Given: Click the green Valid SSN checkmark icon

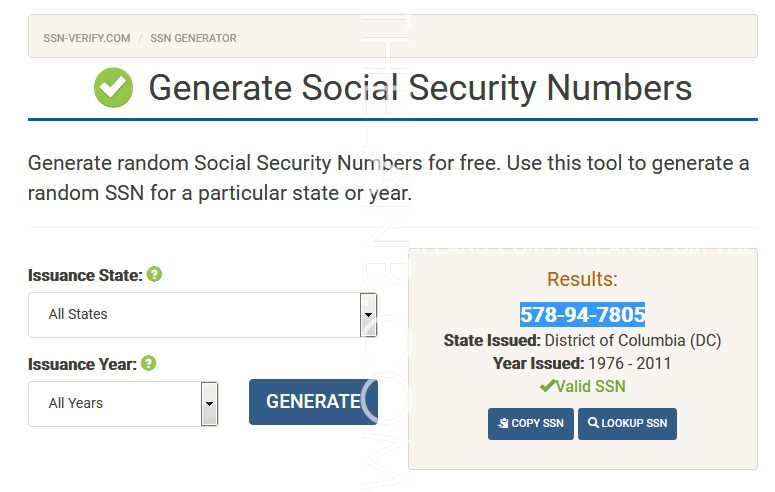Looking at the screenshot, I should coord(547,386).
